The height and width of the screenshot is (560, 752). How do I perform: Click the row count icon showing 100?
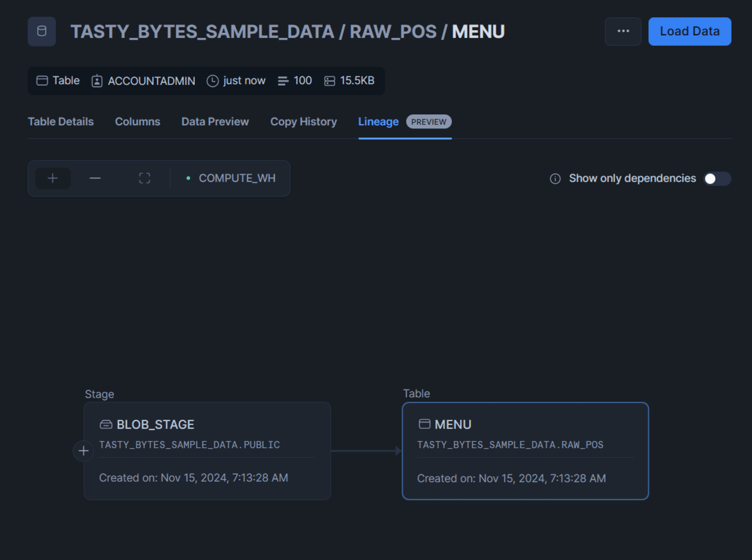pyautogui.click(x=284, y=80)
